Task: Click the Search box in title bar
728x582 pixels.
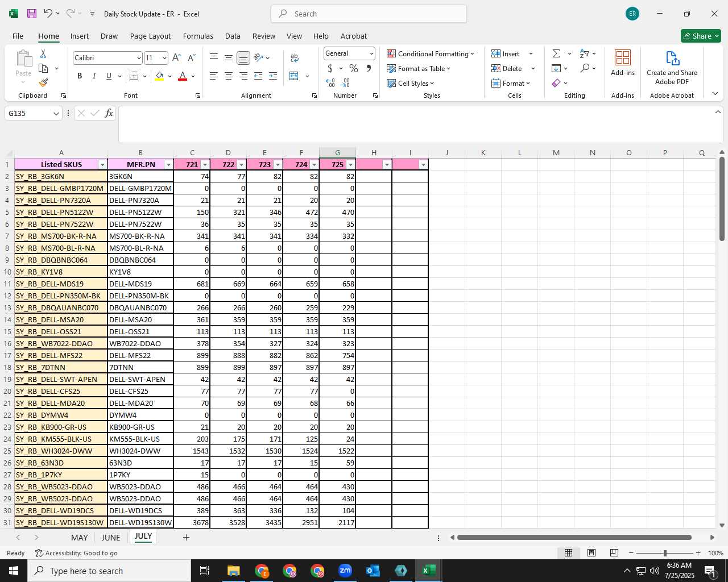Action: point(369,14)
